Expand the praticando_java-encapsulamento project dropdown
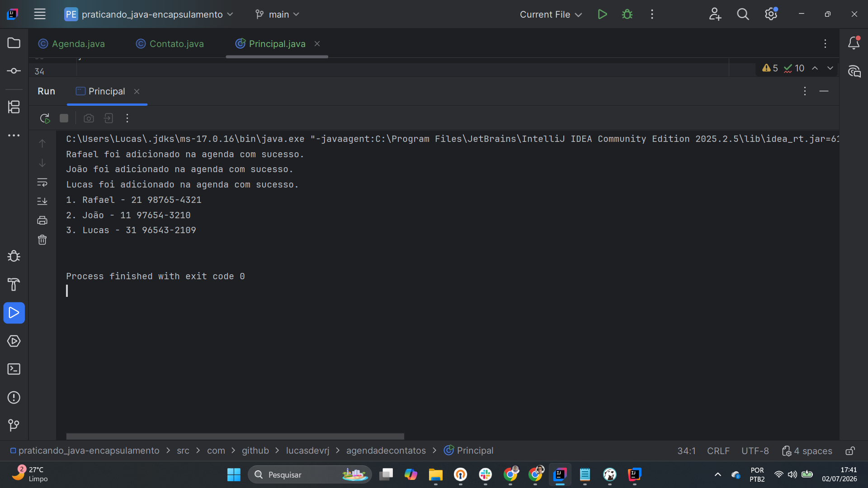The height and width of the screenshot is (488, 868). [149, 14]
